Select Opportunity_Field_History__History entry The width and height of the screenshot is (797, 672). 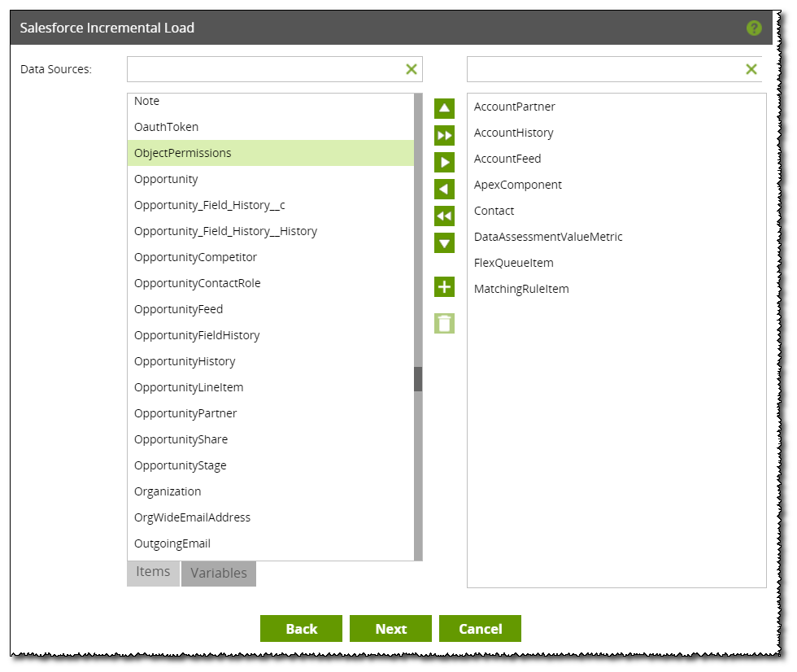click(270, 231)
